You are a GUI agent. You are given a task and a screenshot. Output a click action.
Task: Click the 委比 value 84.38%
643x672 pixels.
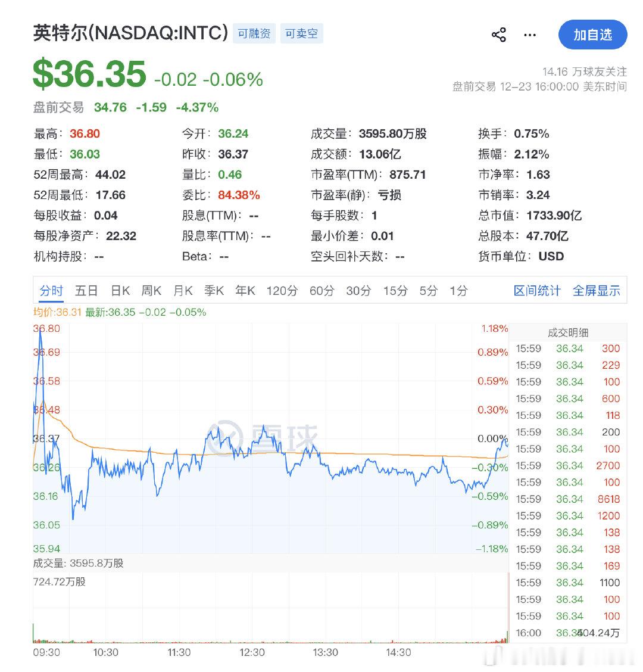pos(239,195)
